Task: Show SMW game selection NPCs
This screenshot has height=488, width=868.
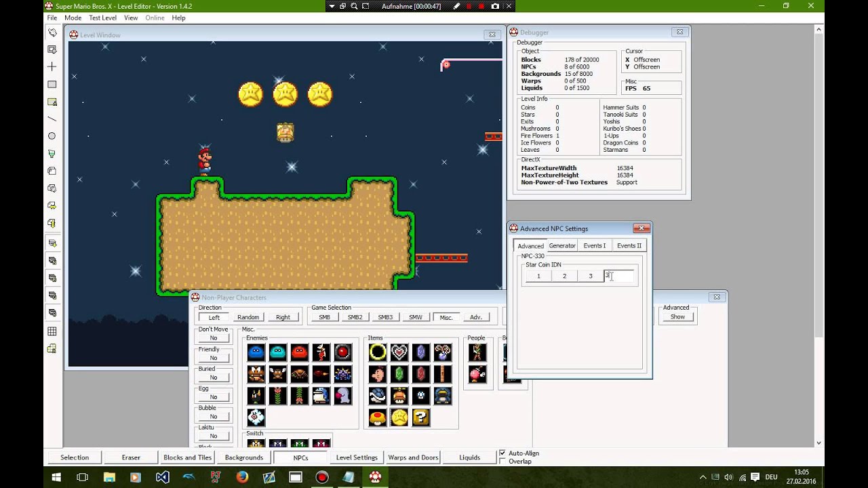Action: (416, 317)
